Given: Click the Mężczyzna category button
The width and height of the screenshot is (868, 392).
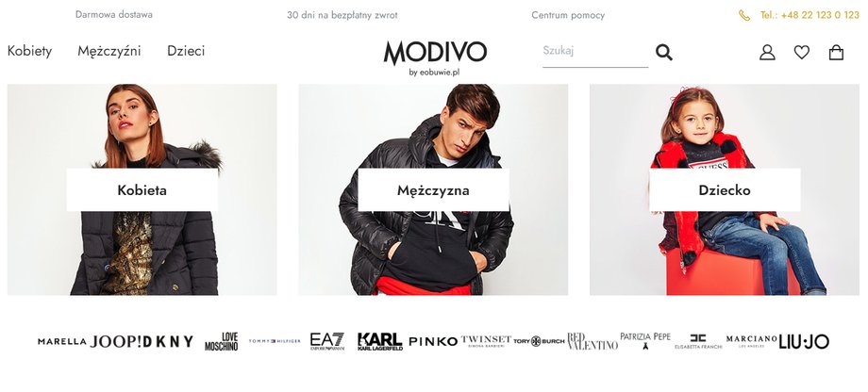Looking at the screenshot, I should (433, 189).
